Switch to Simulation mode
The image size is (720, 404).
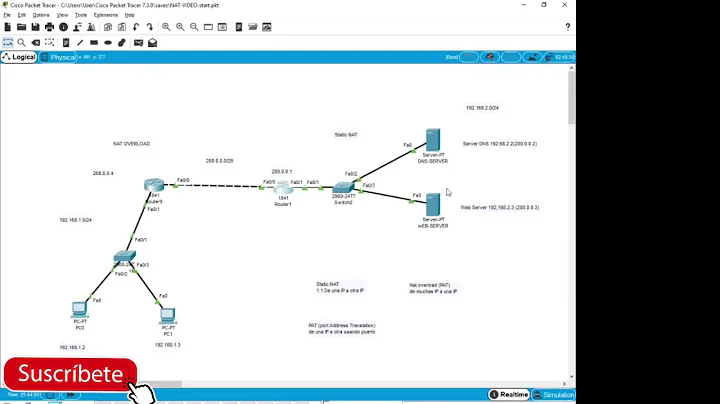pyautogui.click(x=554, y=394)
